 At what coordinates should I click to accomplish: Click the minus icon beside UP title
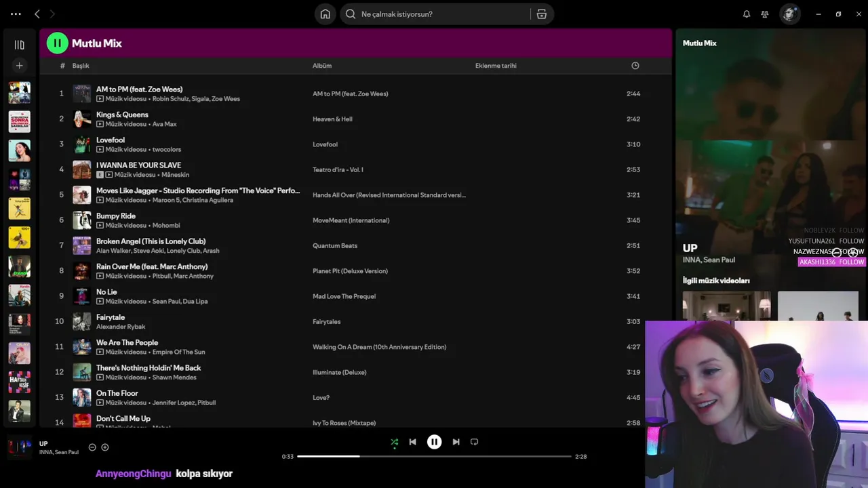[x=92, y=447]
